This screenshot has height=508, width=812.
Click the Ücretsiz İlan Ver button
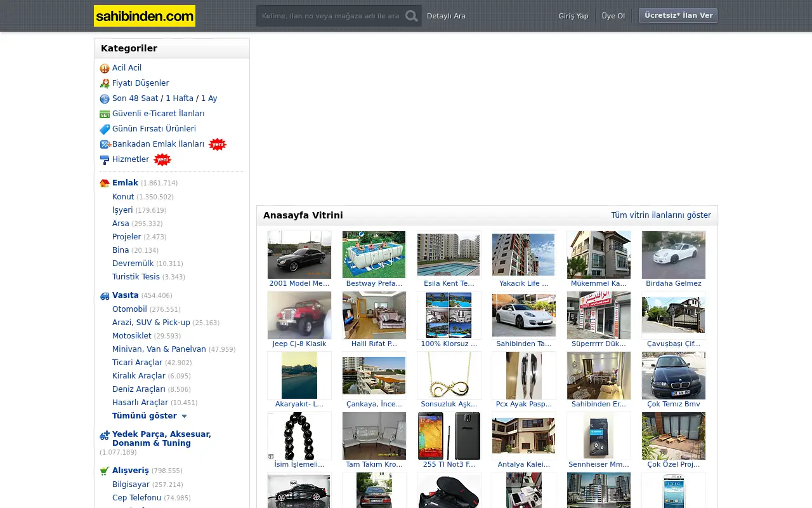coord(678,15)
